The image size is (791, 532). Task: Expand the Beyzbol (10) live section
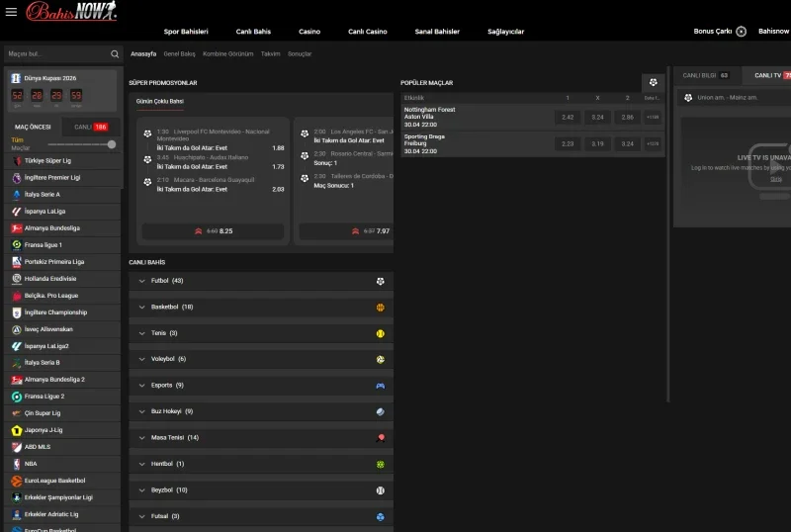[261, 490]
